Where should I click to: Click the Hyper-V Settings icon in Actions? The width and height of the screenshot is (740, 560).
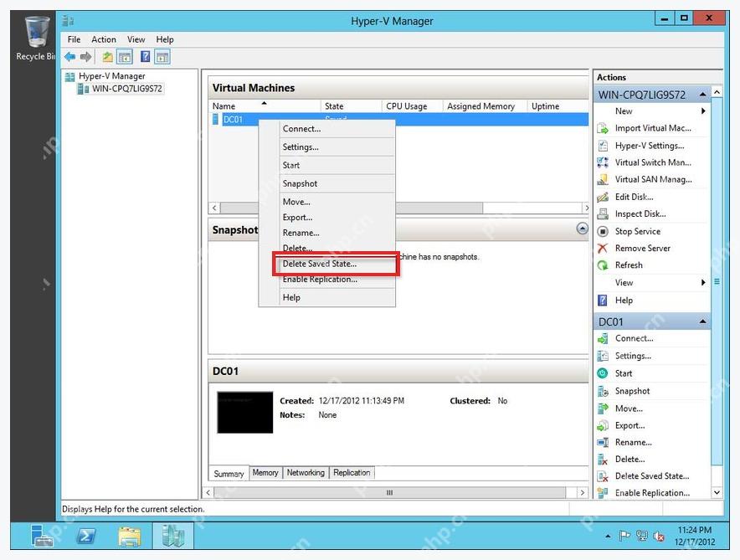[x=603, y=146]
